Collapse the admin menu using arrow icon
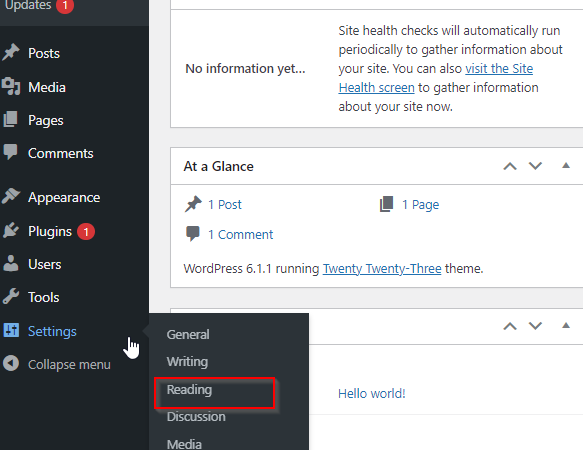The width and height of the screenshot is (583, 450). [x=11, y=363]
